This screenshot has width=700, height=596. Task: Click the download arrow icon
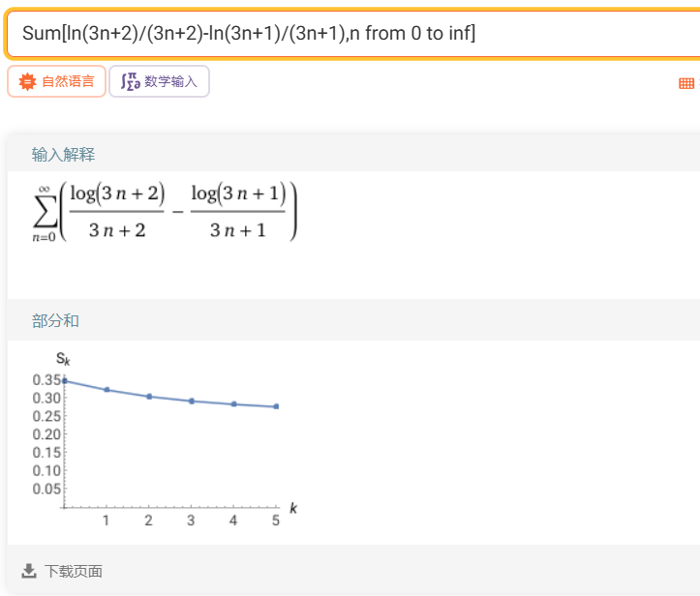point(28,570)
